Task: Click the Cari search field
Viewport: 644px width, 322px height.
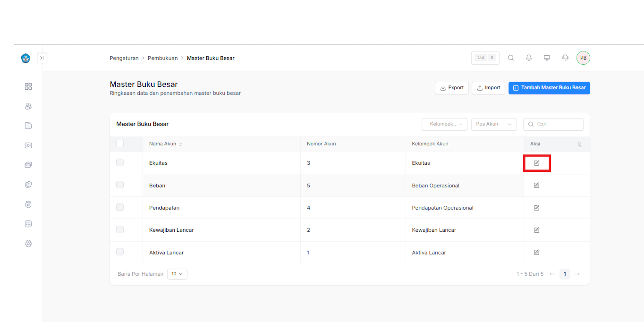Action: (553, 124)
